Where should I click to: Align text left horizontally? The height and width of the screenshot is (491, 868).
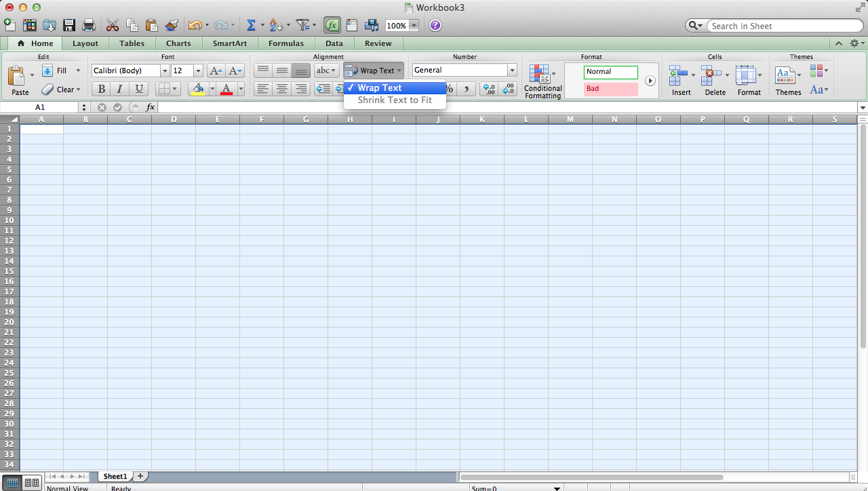263,89
